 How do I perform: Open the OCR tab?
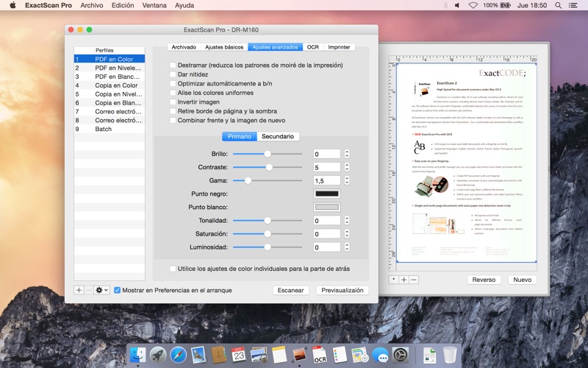[x=313, y=47]
